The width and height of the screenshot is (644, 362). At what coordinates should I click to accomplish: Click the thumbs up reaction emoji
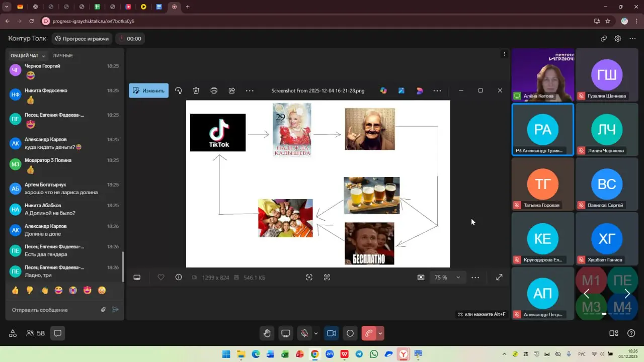[x=15, y=290]
